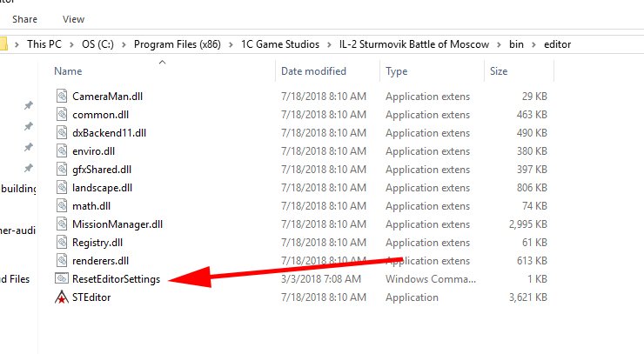Open the Share ribbon tab
644x354 pixels.
point(25,18)
